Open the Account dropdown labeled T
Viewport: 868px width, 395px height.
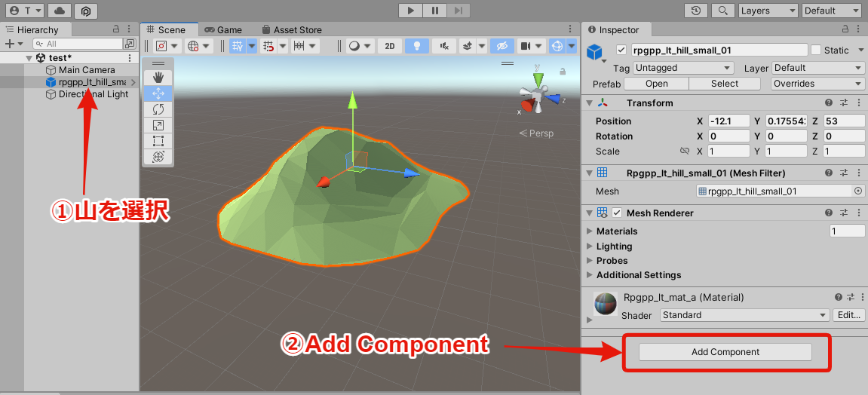click(x=25, y=11)
